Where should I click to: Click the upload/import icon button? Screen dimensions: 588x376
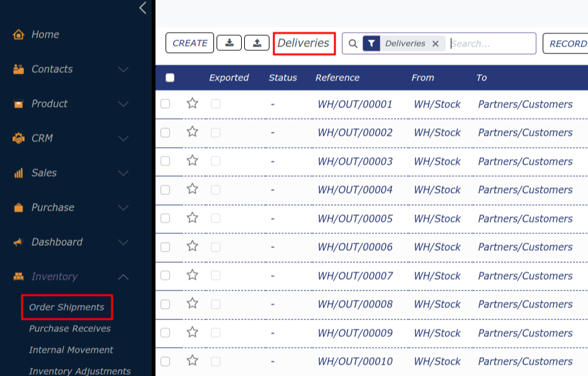pos(257,43)
